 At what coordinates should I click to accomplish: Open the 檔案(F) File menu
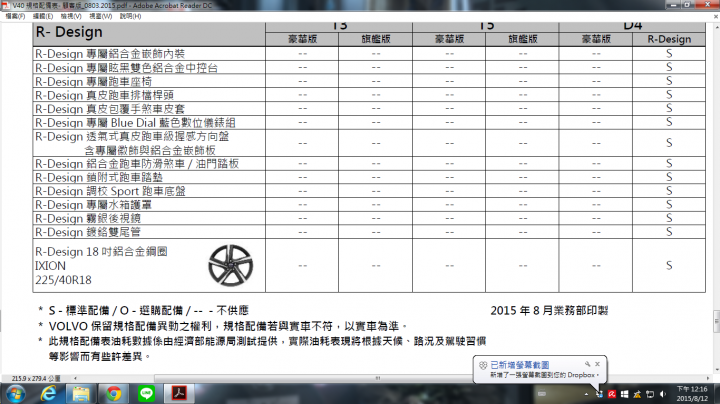pyautogui.click(x=15, y=16)
